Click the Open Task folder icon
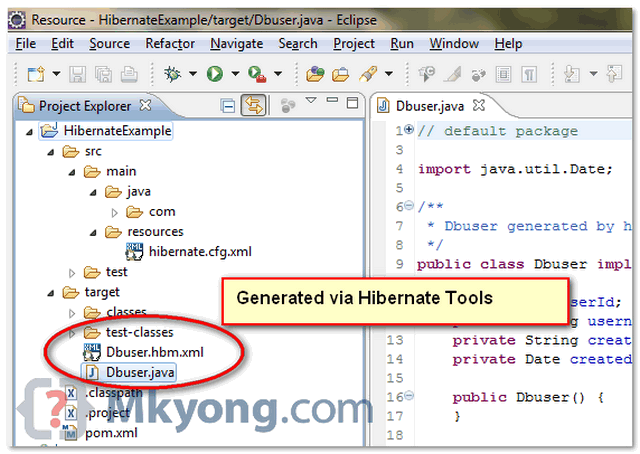The width and height of the screenshot is (640, 454). coord(340,74)
